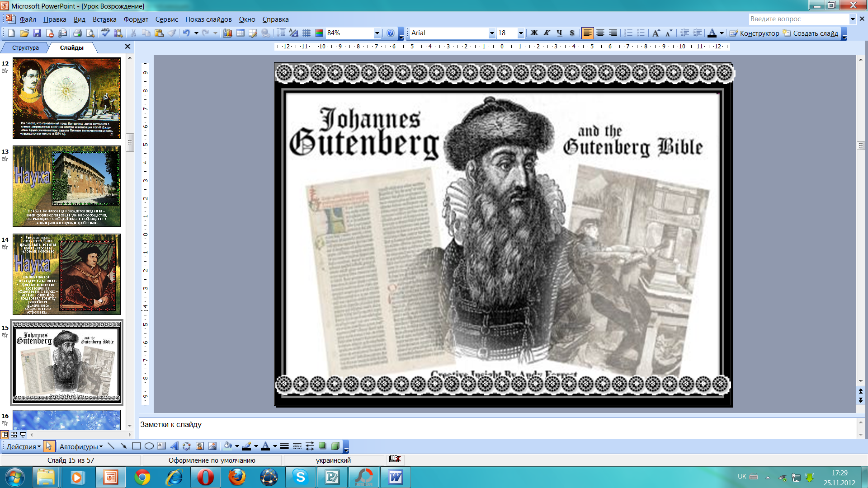Insert a diagram or organization chart
The image size is (868, 488).
tap(187, 446)
